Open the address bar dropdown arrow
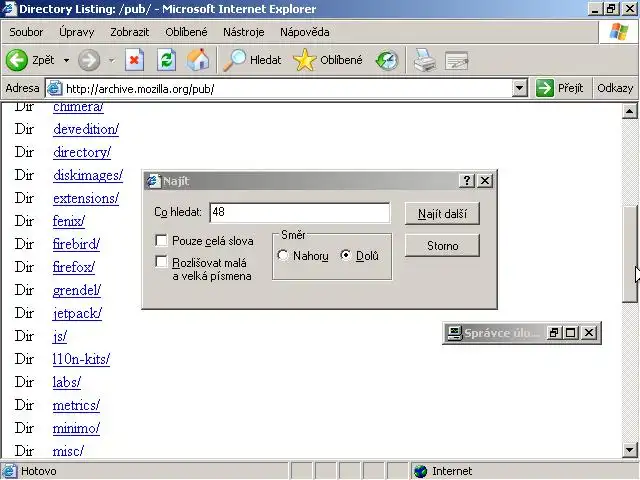Screen dimensions: 640x480 520,88
